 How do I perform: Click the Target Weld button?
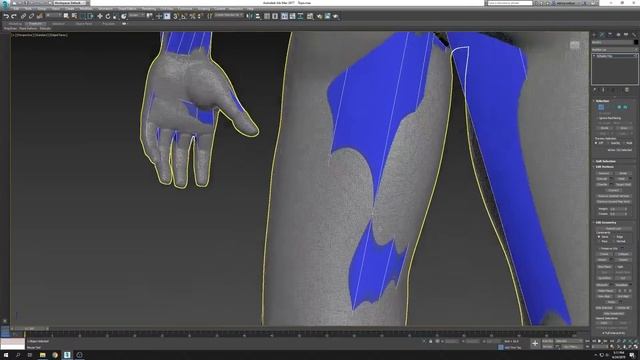pyautogui.click(x=623, y=184)
